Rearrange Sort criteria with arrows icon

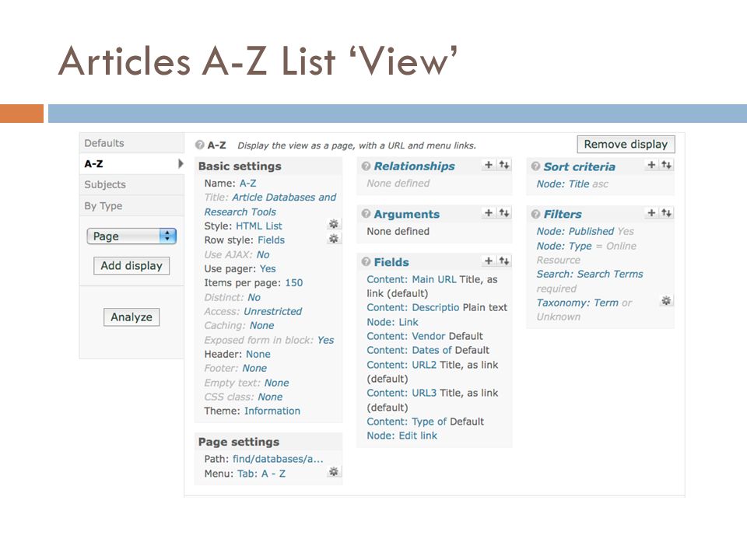[667, 165]
